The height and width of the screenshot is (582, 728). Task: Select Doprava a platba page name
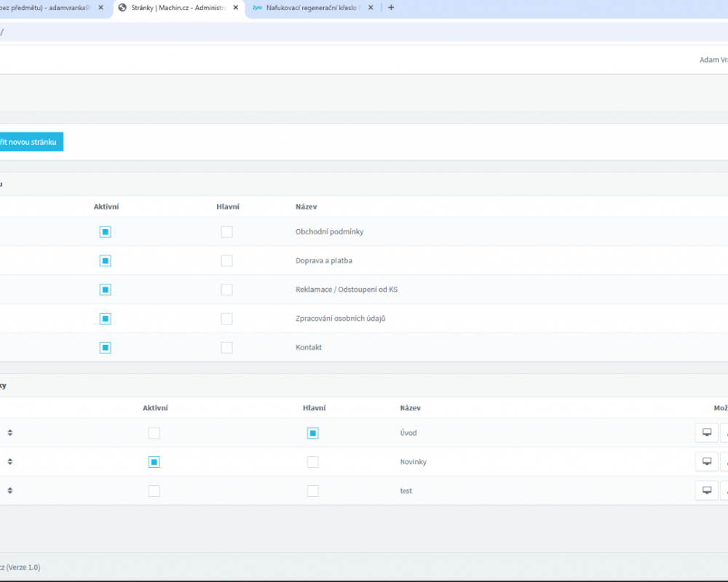pyautogui.click(x=324, y=260)
